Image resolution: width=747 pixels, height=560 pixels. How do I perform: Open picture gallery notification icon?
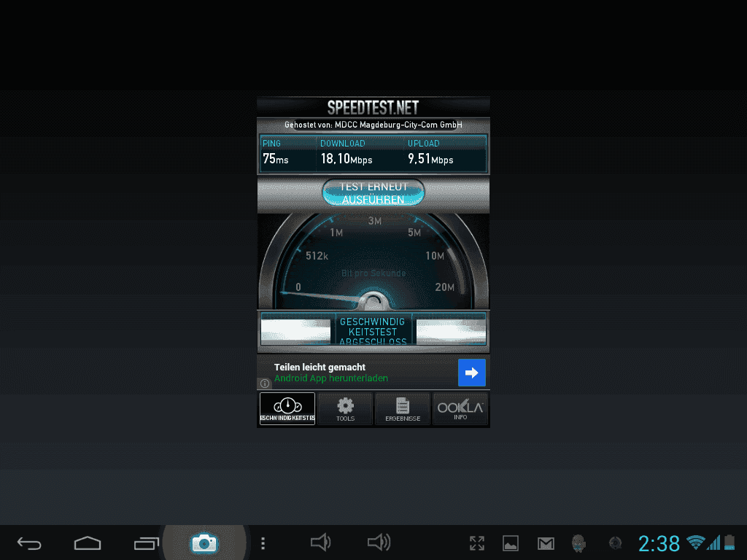pyautogui.click(x=511, y=543)
